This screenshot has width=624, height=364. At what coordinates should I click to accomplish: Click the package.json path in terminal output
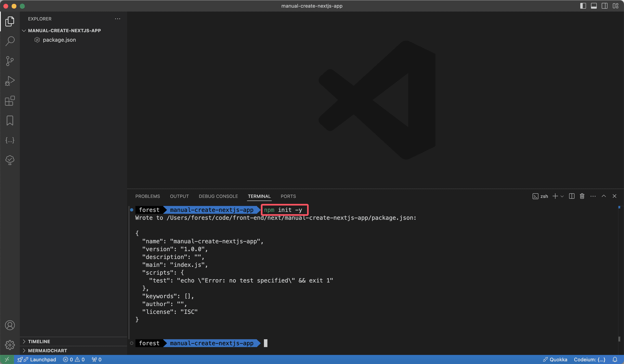click(291, 218)
